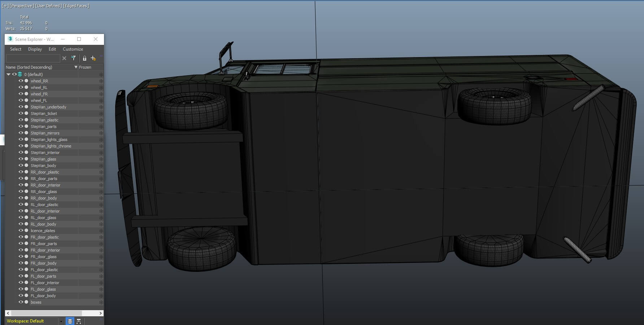Clear the Scene Explorer search filter
The width and height of the screenshot is (644, 325).
[x=64, y=58]
